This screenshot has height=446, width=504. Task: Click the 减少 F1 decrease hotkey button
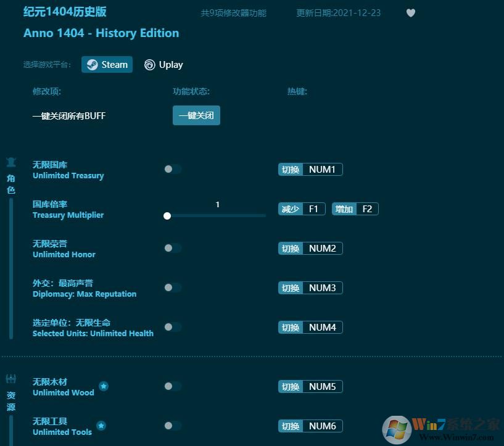point(302,209)
